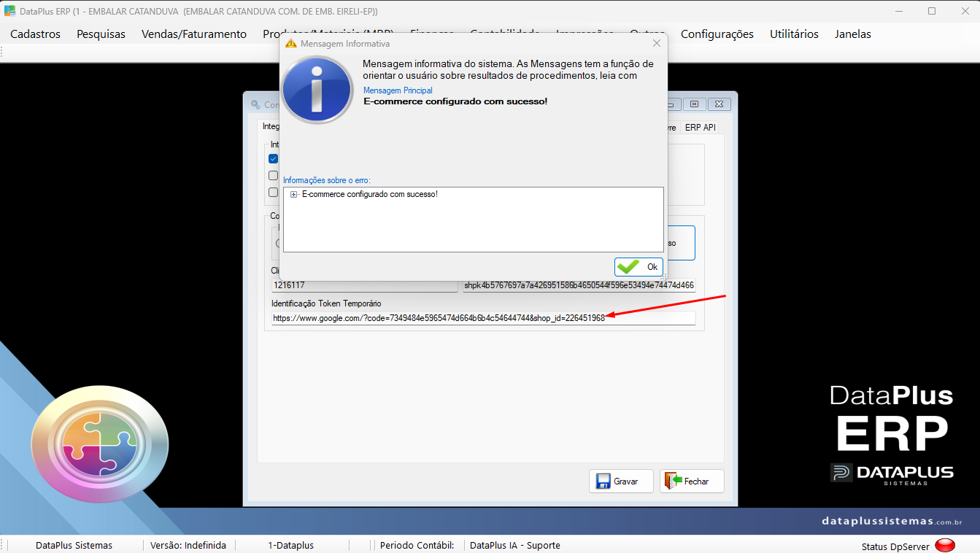The height and width of the screenshot is (553, 980).
Task: Maximize the configuration window behind the dialog
Action: click(694, 104)
